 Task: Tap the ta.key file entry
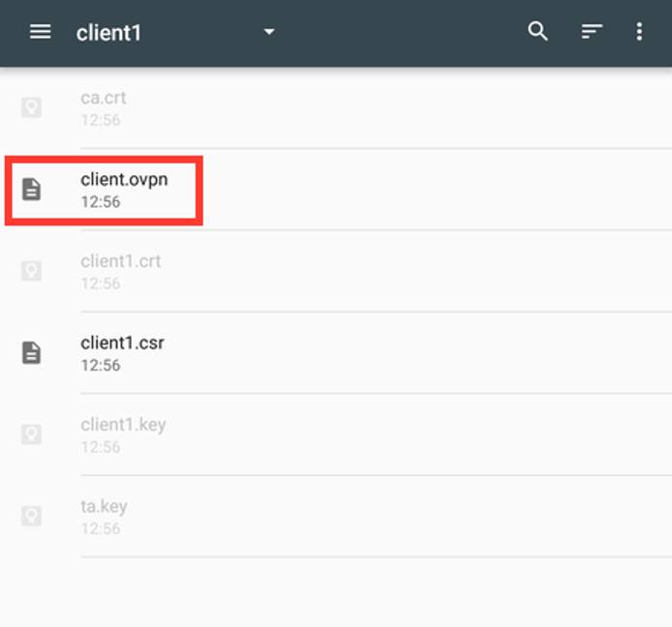click(104, 506)
